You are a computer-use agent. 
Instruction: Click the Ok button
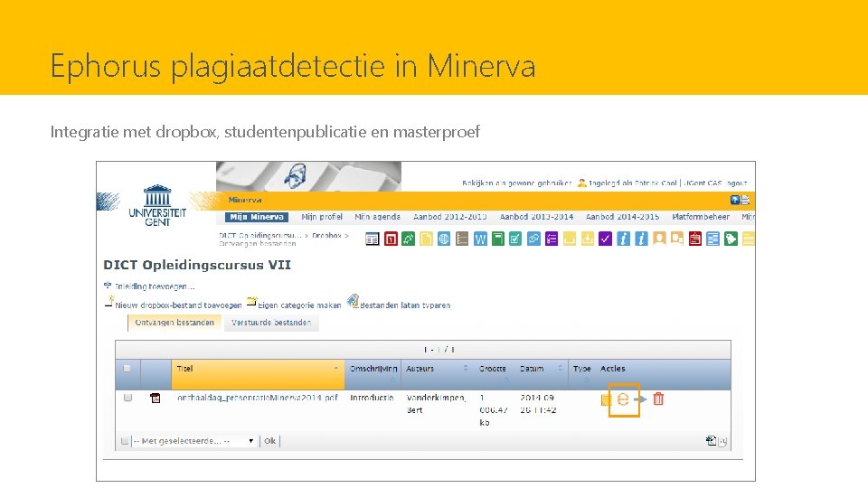coord(269,441)
